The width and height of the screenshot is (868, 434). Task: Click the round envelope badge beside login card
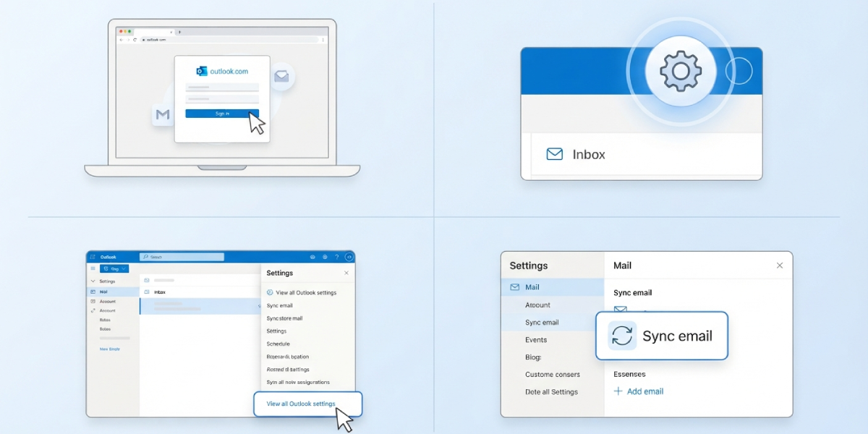281,76
